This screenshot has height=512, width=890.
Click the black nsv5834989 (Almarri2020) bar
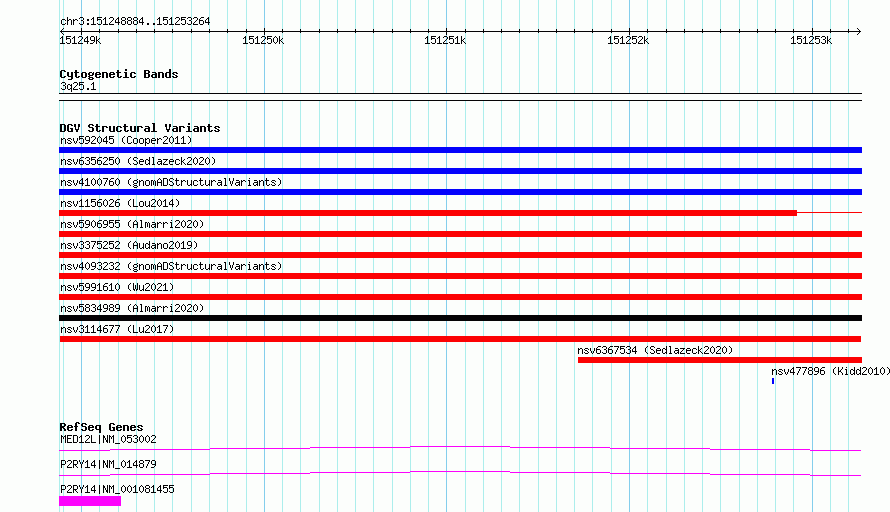coord(460,318)
